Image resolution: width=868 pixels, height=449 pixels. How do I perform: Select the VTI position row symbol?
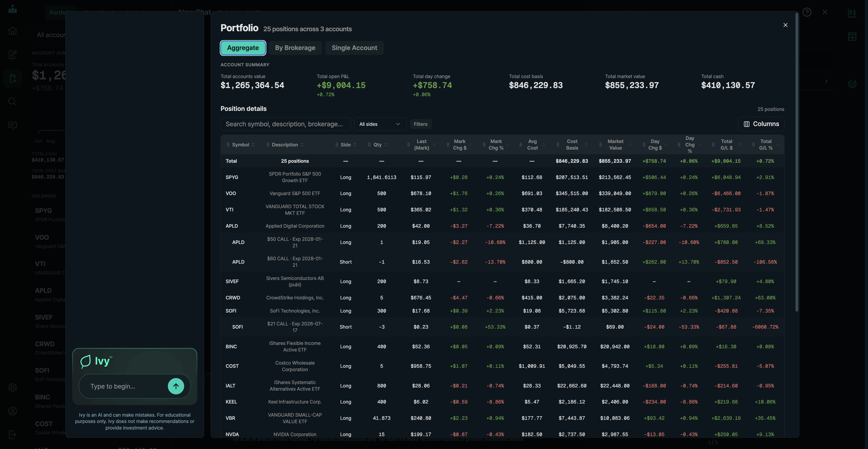229,210
